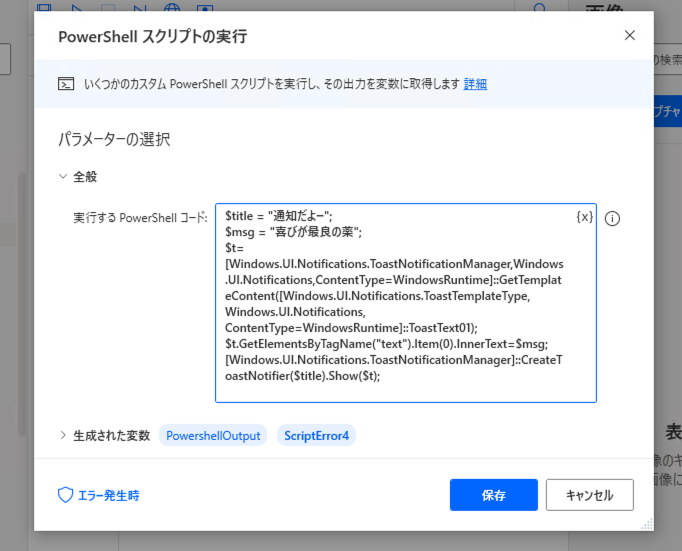
Task: Click the PowerShell terminal icon in the banner
Action: click(x=66, y=83)
